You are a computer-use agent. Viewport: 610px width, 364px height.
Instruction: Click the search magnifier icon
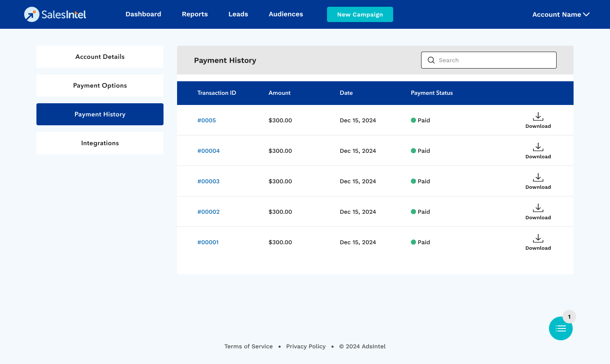[x=431, y=60]
